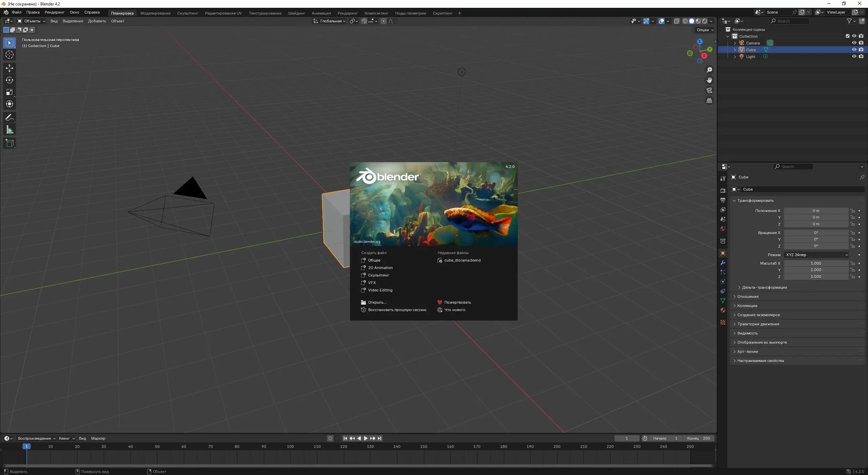Click Восстановить прошлую сессию in splash
Image resolution: width=868 pixels, height=475 pixels.
(x=397, y=310)
